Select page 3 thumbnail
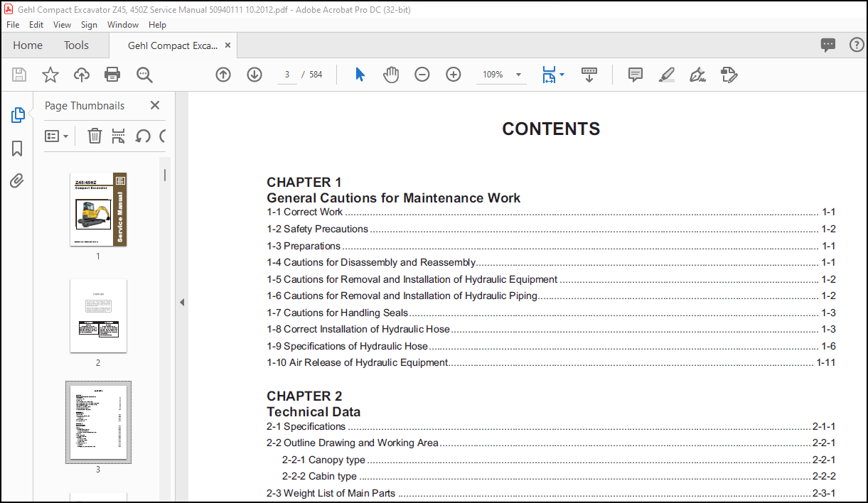Viewport: 868px width, 503px height. (98, 423)
